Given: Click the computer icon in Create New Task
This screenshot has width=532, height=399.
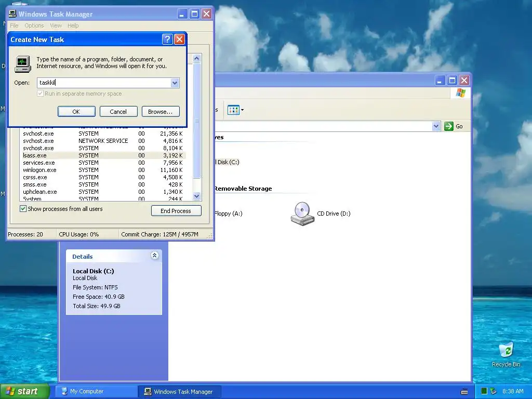Looking at the screenshot, I should 23,64.
